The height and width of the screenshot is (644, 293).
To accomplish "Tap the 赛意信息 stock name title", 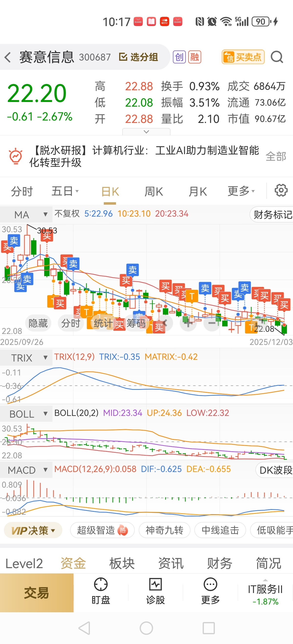I will (x=47, y=57).
